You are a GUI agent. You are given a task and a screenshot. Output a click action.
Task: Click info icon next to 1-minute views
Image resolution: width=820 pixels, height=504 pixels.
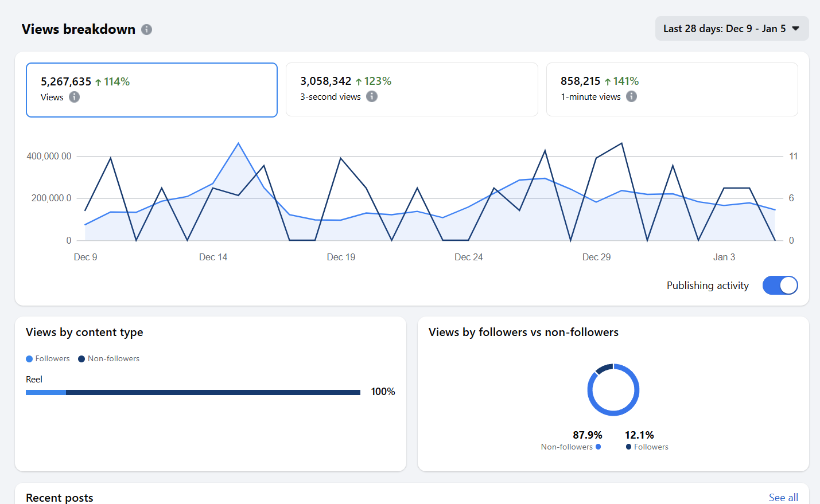point(631,96)
